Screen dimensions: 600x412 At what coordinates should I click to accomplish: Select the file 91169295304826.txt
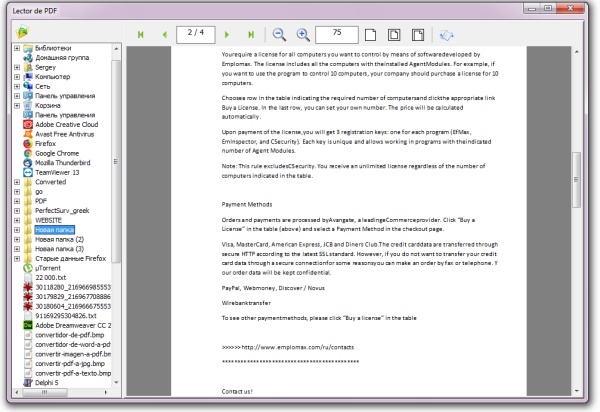66,316
